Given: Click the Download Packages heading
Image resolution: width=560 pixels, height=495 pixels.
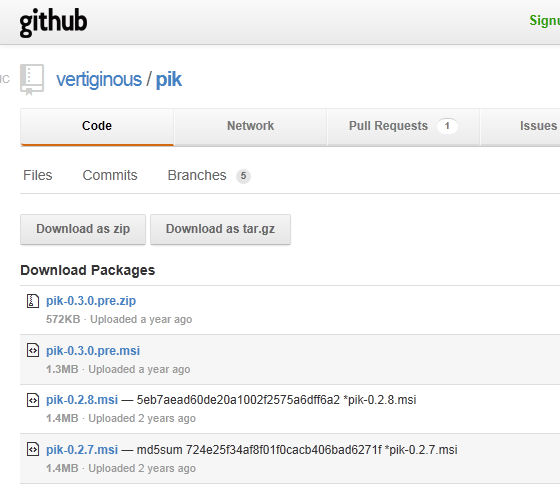Looking at the screenshot, I should tap(88, 270).
